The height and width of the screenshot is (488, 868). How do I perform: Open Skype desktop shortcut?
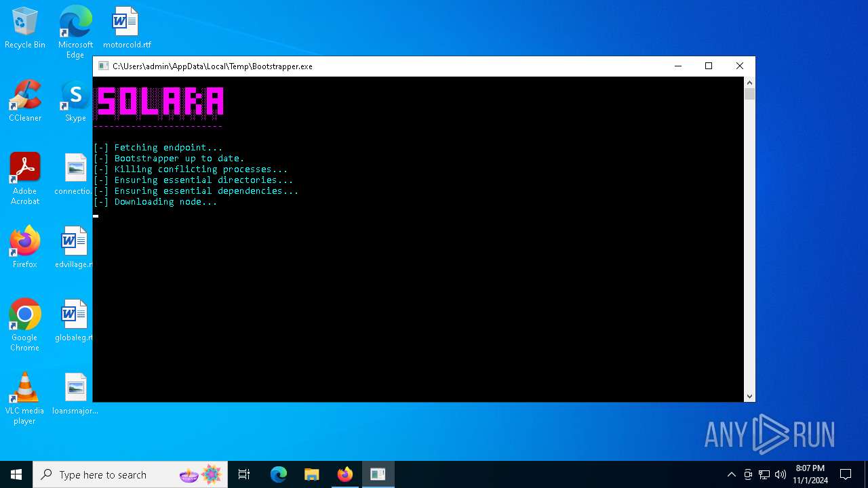click(x=75, y=101)
